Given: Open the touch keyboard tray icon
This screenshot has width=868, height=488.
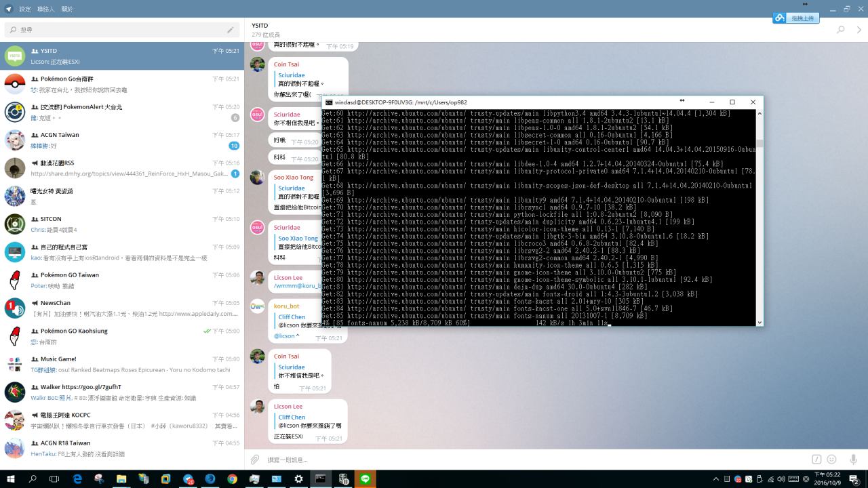Looking at the screenshot, I should point(793,479).
